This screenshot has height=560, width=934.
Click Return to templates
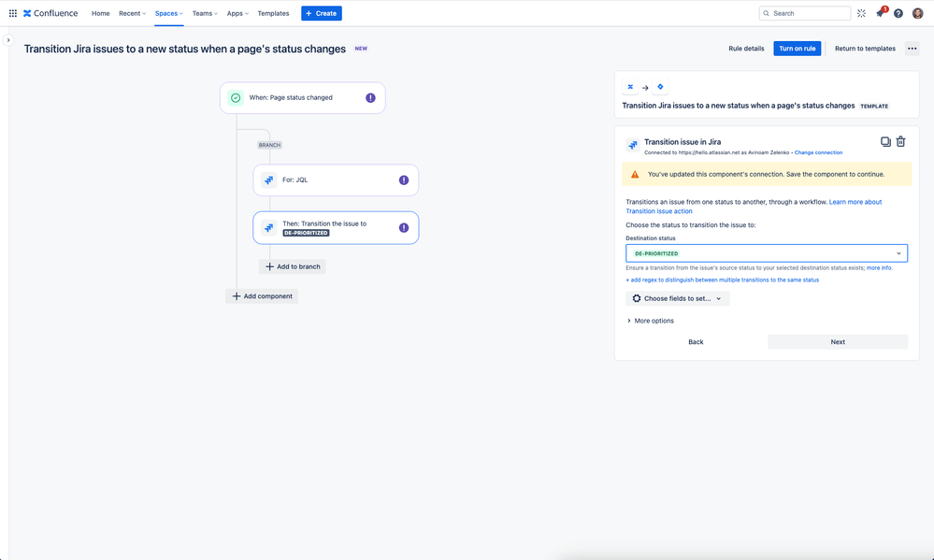click(x=865, y=49)
